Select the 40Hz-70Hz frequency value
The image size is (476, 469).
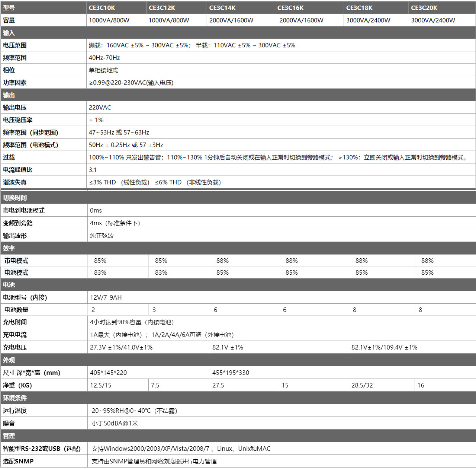(104, 58)
